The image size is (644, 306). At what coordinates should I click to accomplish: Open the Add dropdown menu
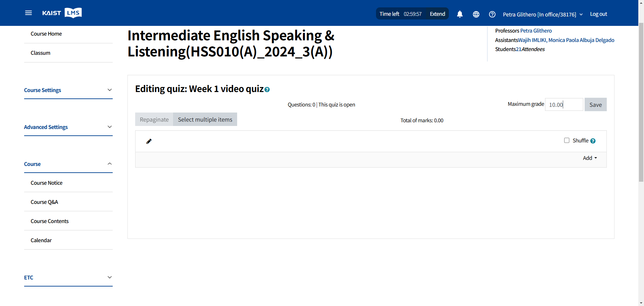point(590,158)
